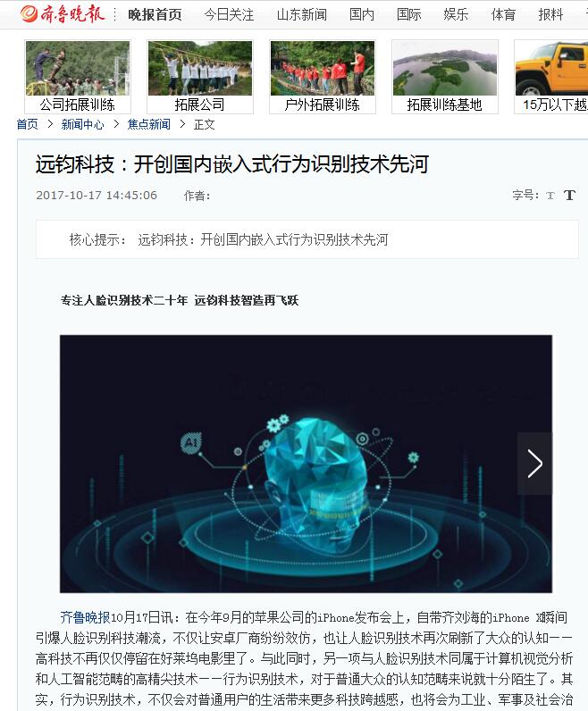Open 山东新闻 navigation item
The width and height of the screenshot is (588, 711).
click(302, 15)
